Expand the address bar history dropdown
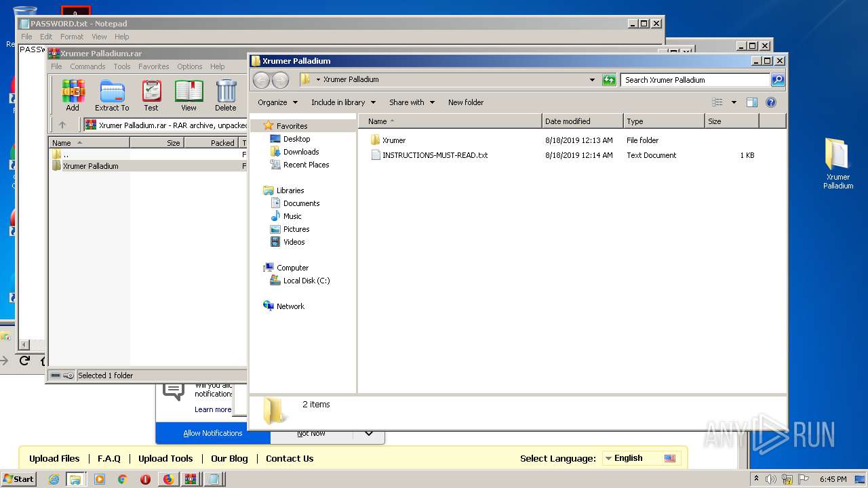Image resolution: width=868 pixels, height=488 pixels. (x=593, y=80)
